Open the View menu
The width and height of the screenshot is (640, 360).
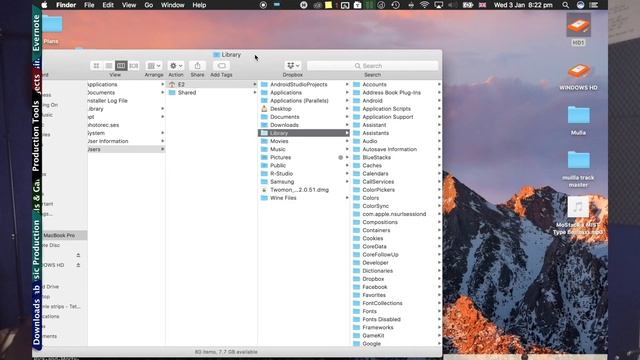(129, 5)
